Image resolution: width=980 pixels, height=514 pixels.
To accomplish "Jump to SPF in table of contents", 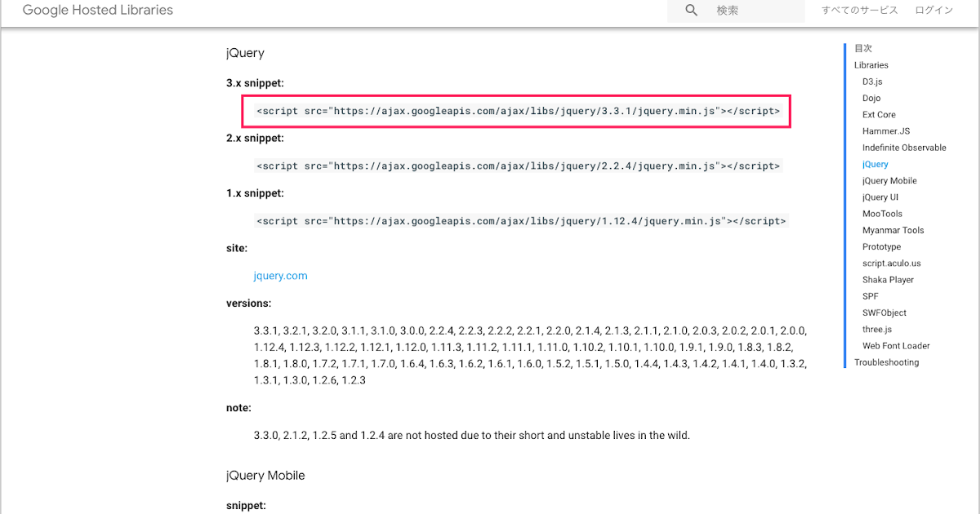I will point(871,296).
